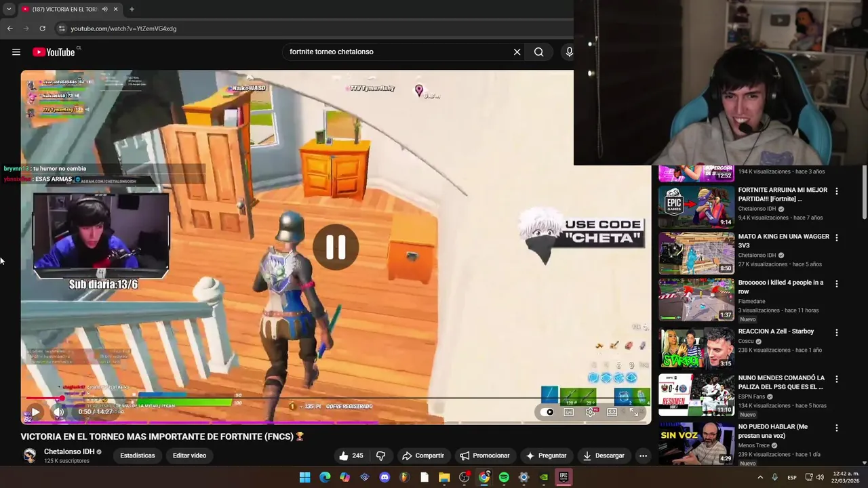This screenshot has height=488, width=868.
Task: Open the Chetalonso IDH channel name link
Action: coord(69,451)
